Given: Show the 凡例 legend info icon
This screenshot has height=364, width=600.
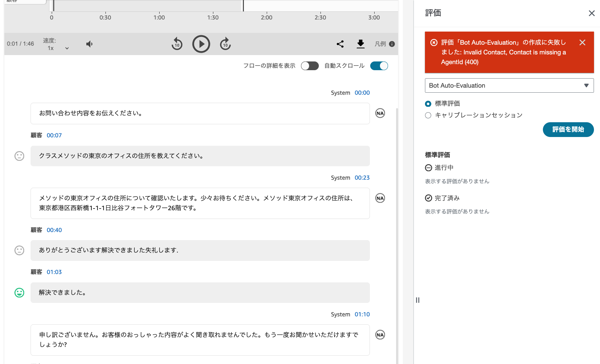Looking at the screenshot, I should coord(392,44).
